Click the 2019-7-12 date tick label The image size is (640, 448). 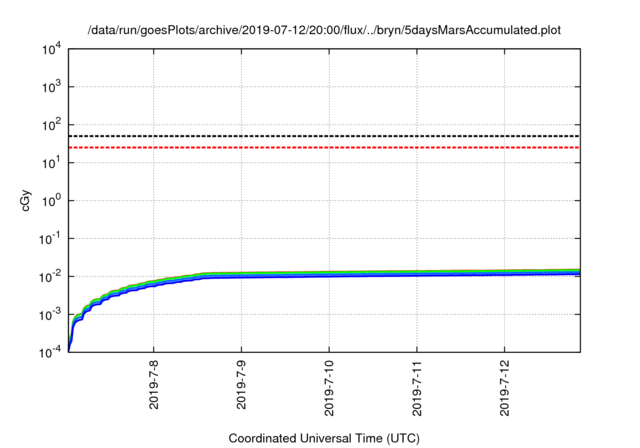pos(505,388)
